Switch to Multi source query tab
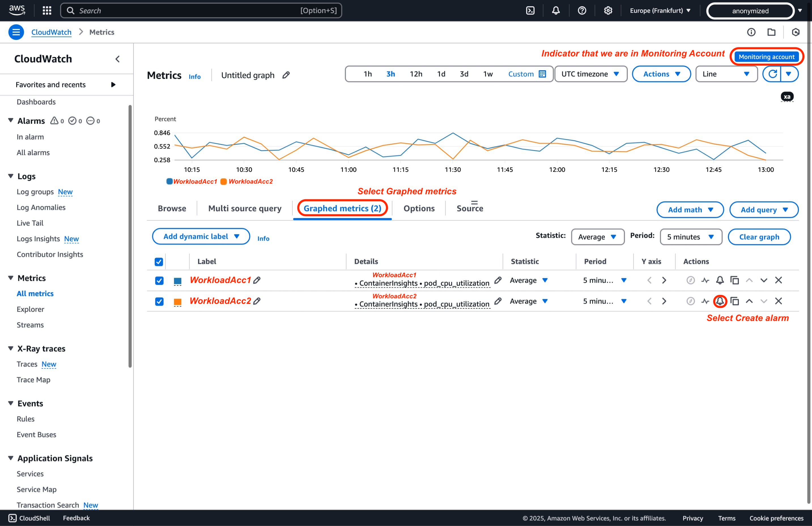This screenshot has width=812, height=526. [x=245, y=208]
